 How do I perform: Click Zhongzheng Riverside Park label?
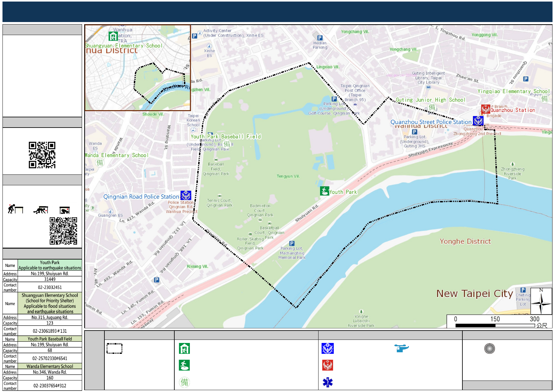point(512,173)
